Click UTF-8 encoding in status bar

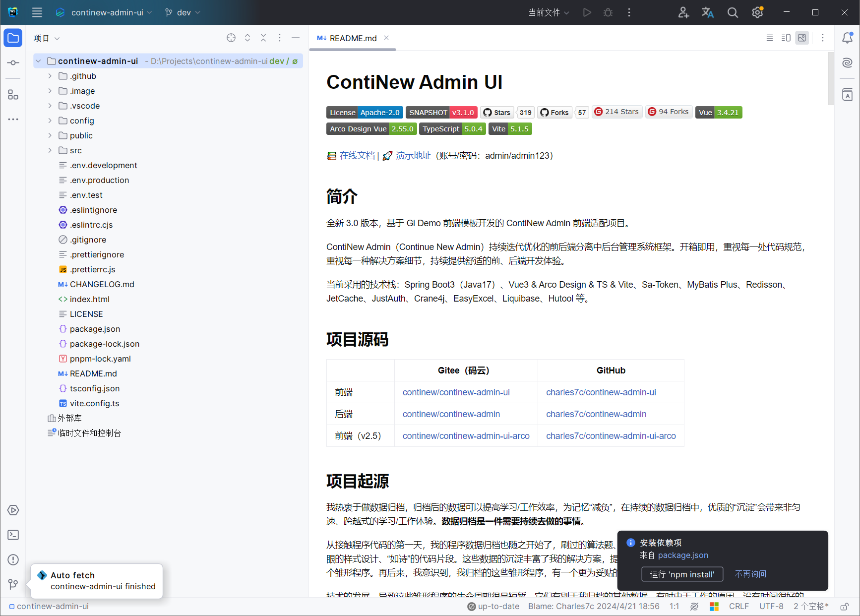point(771,607)
